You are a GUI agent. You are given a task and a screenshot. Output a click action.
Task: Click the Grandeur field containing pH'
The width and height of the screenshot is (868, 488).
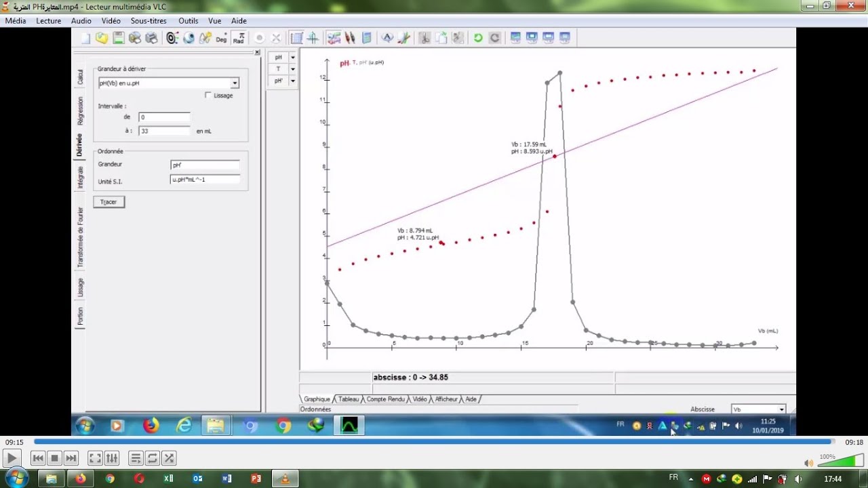point(205,165)
